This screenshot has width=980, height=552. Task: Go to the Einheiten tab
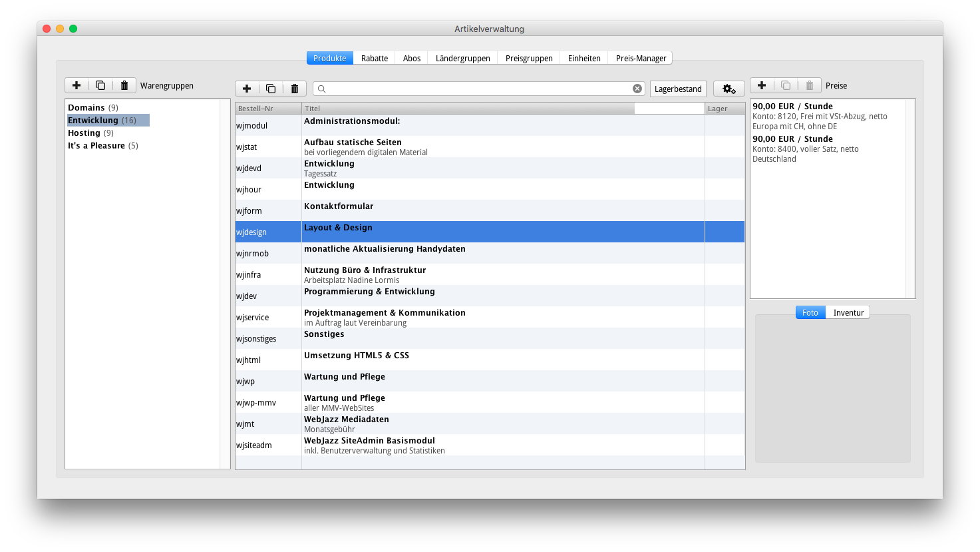[584, 58]
